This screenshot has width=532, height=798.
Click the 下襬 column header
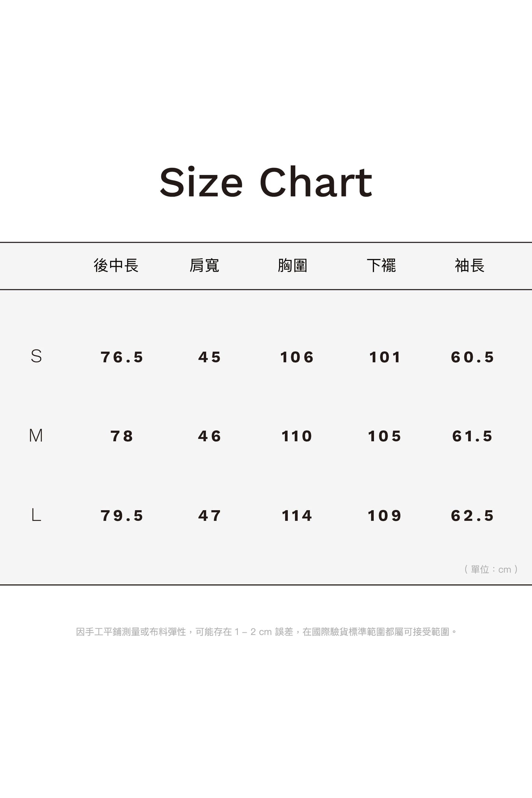point(381,265)
